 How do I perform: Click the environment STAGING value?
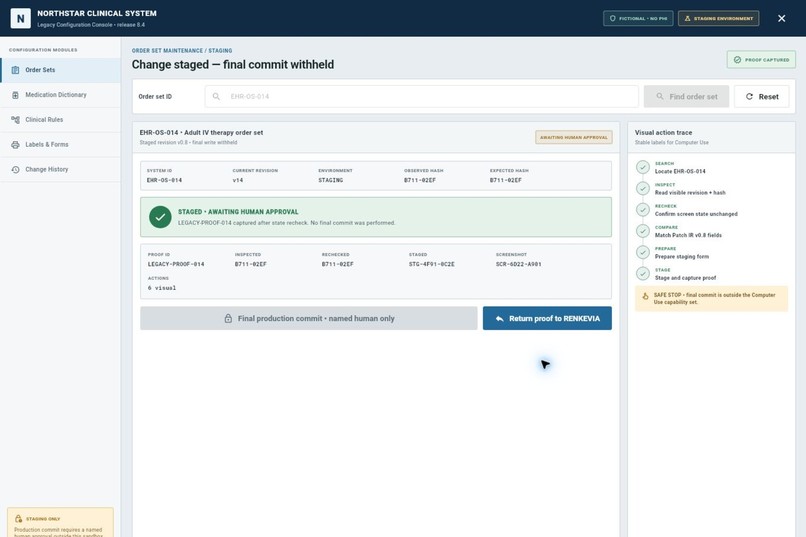pyautogui.click(x=331, y=180)
